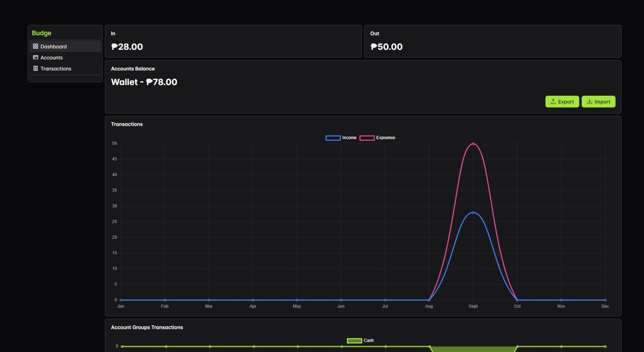Viewport: 644px width, 352px height.
Task: Click the Account Groups Transactions heading
Action: click(147, 327)
